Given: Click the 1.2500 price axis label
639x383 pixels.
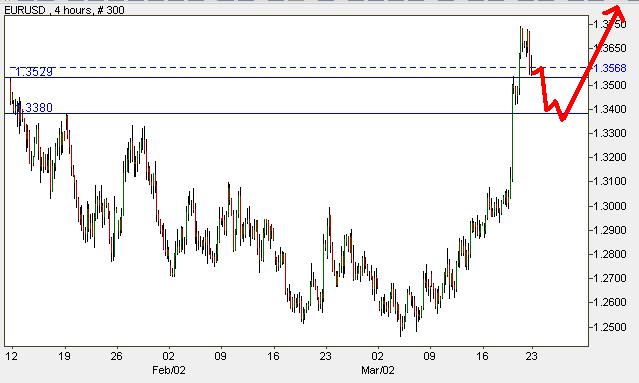Looking at the screenshot, I should [610, 327].
